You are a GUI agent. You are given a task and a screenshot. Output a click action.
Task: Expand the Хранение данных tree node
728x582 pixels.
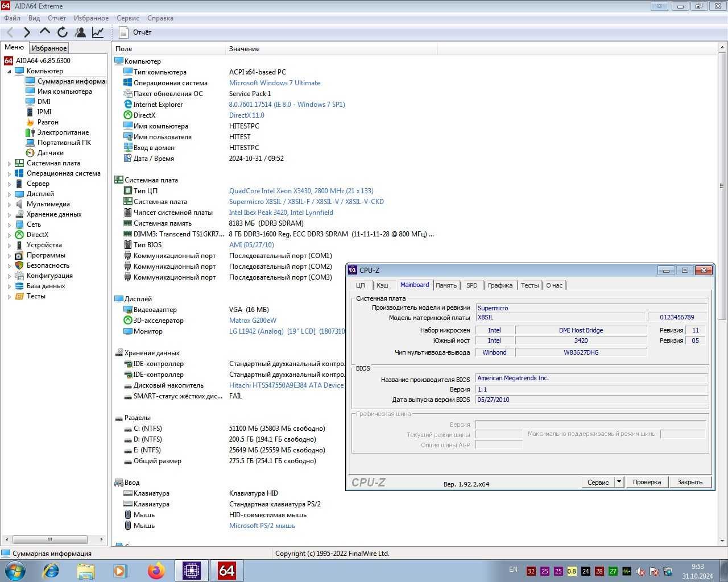9,215
